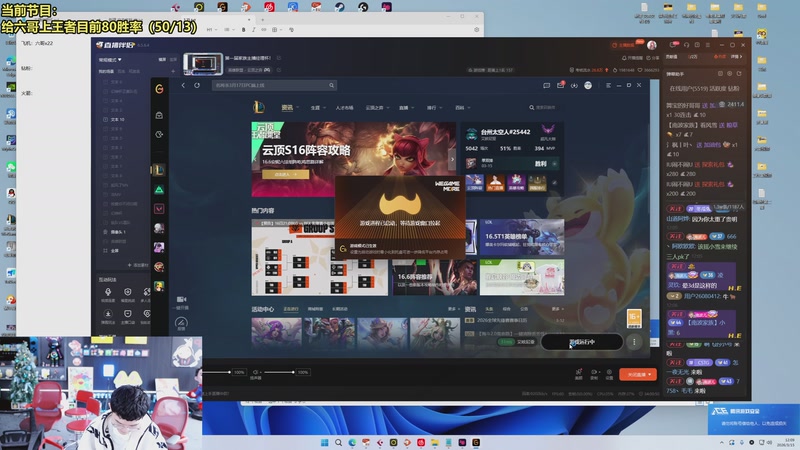Open the WeGame download manager icon
This screenshot has height=450, width=800.
[574, 85]
